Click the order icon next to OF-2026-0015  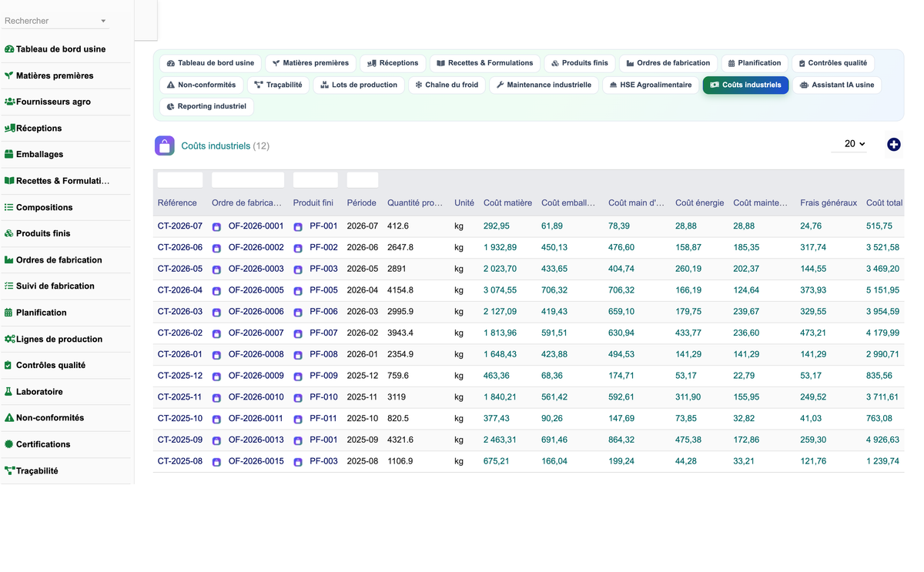tap(216, 462)
